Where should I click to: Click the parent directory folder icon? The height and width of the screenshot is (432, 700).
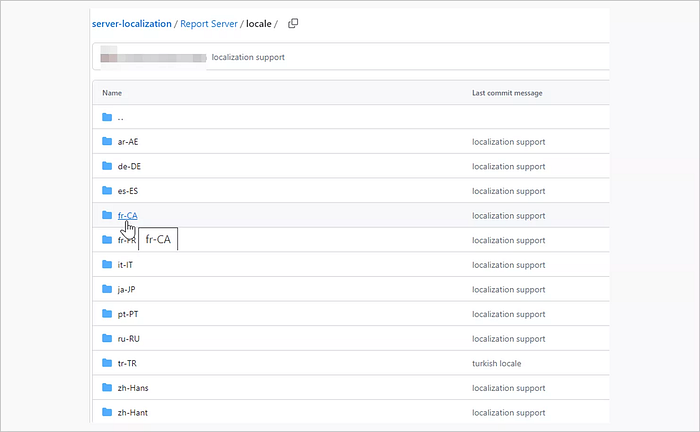pos(107,117)
